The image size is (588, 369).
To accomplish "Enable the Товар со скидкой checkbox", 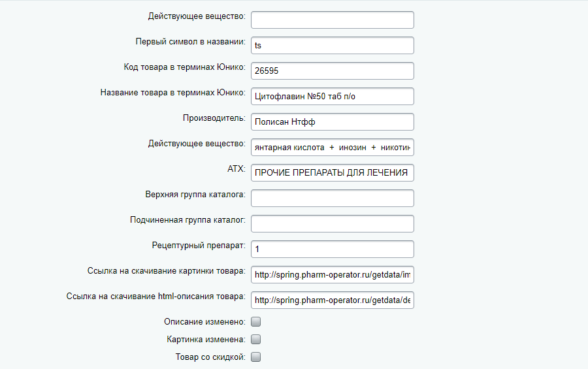I will [x=255, y=357].
